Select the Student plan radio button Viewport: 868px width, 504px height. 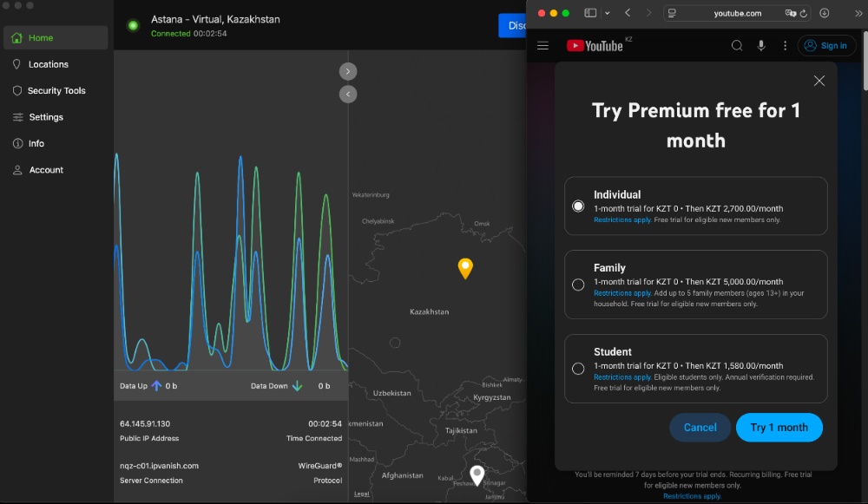tap(578, 369)
